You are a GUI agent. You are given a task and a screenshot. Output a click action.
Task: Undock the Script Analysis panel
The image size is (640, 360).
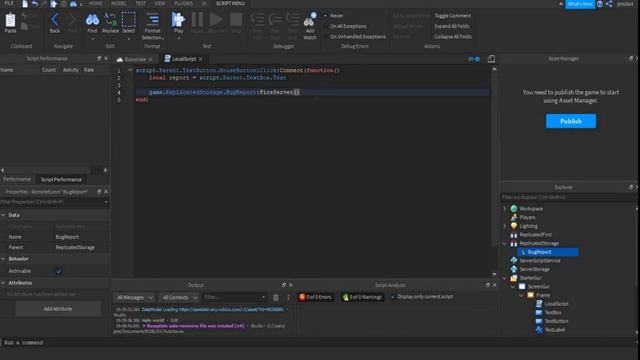pos(487,285)
